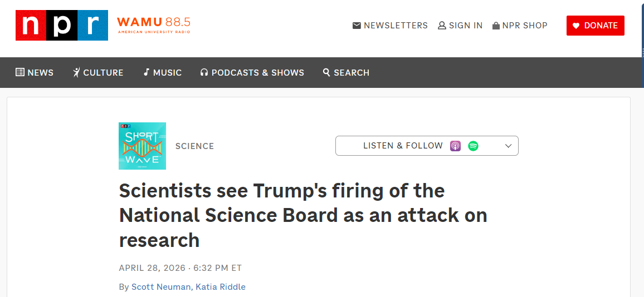Go to the Science section link
Viewport: 644px width, 297px height.
click(x=194, y=146)
